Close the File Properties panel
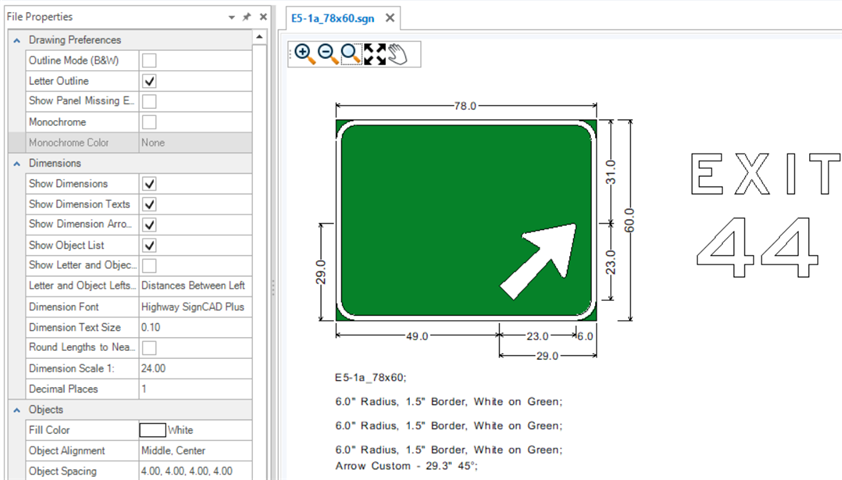The width and height of the screenshot is (842, 480). [263, 18]
